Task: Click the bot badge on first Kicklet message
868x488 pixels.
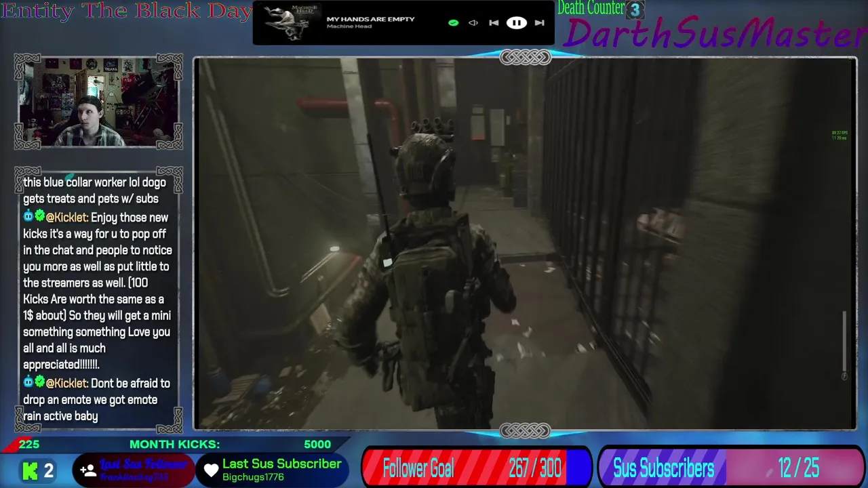Action: (x=28, y=216)
